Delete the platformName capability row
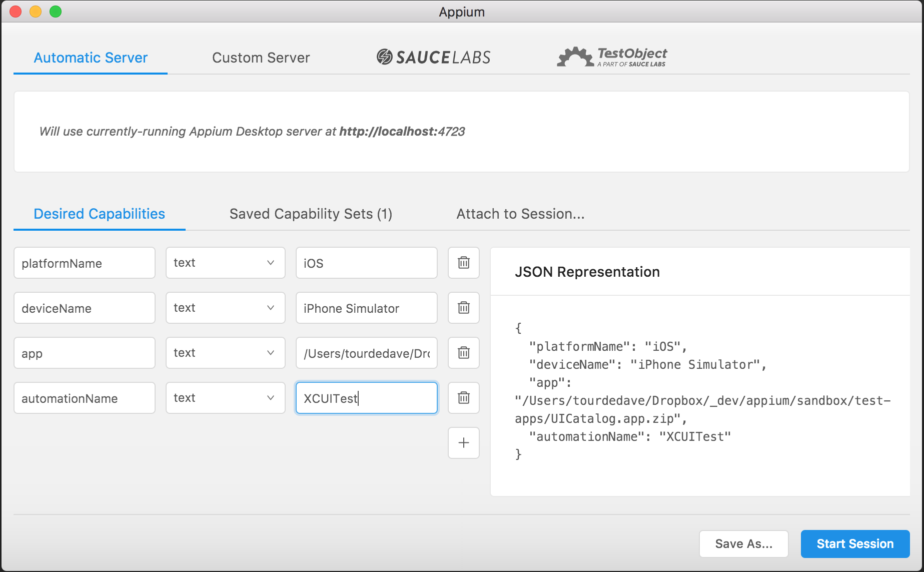This screenshot has width=924, height=572. (464, 263)
